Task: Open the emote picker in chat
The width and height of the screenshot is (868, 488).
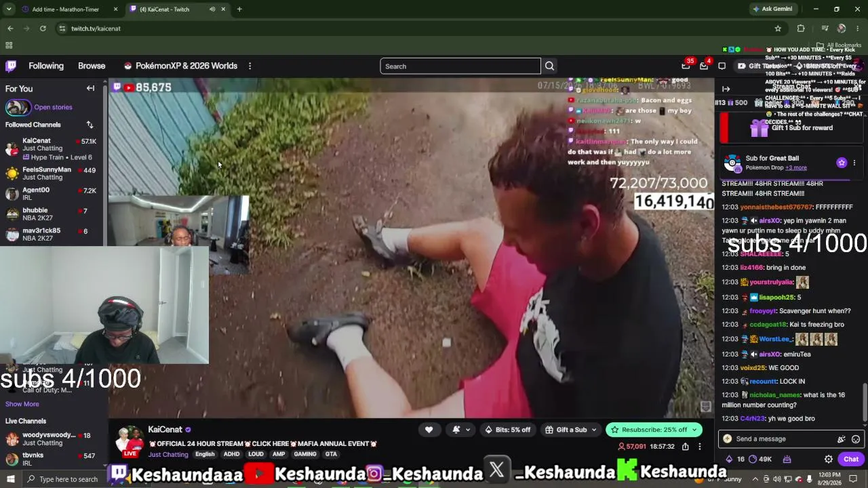Action: pyautogui.click(x=856, y=439)
